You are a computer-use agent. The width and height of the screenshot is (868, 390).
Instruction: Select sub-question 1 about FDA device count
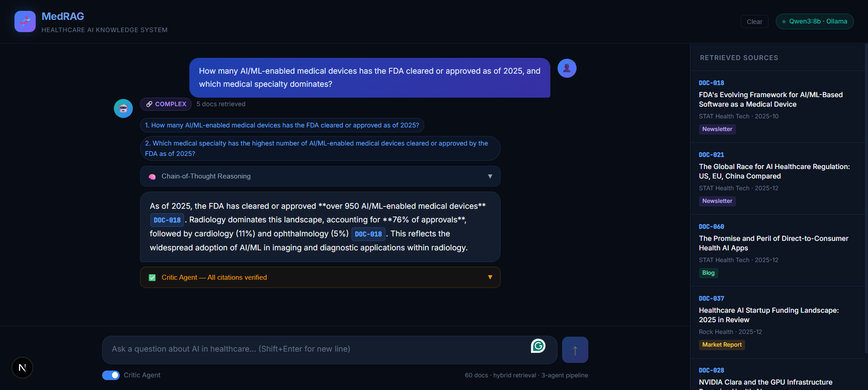[282, 125]
